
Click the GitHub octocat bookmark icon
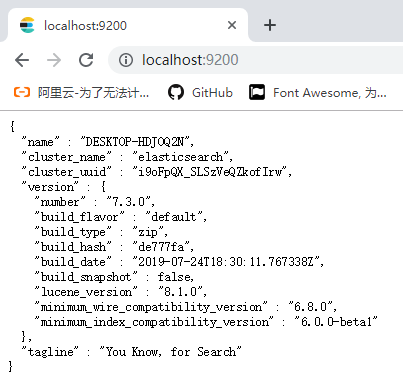[x=176, y=93]
